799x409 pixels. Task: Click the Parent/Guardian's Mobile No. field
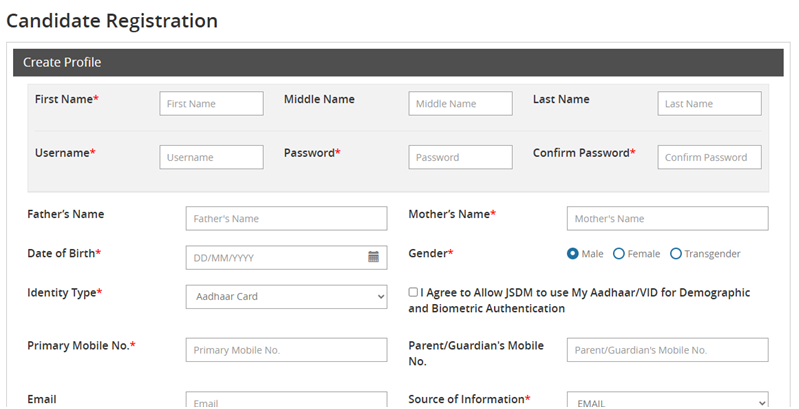tap(667, 350)
